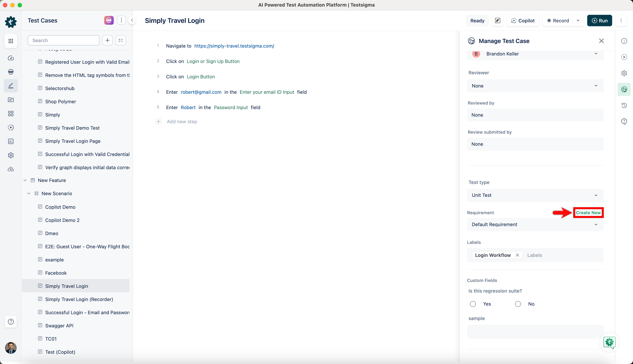Collapse the New Feature tree node
The height and width of the screenshot is (364, 633).
25,181
